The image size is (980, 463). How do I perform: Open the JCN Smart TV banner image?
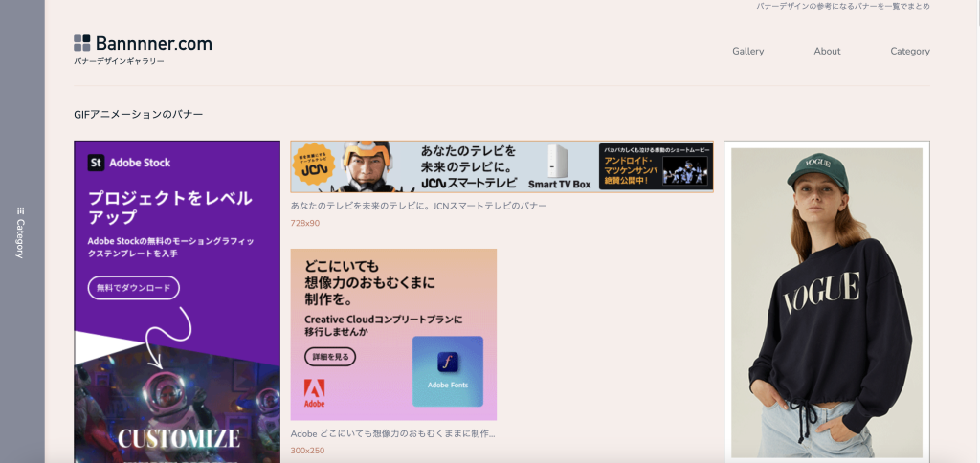[501, 166]
